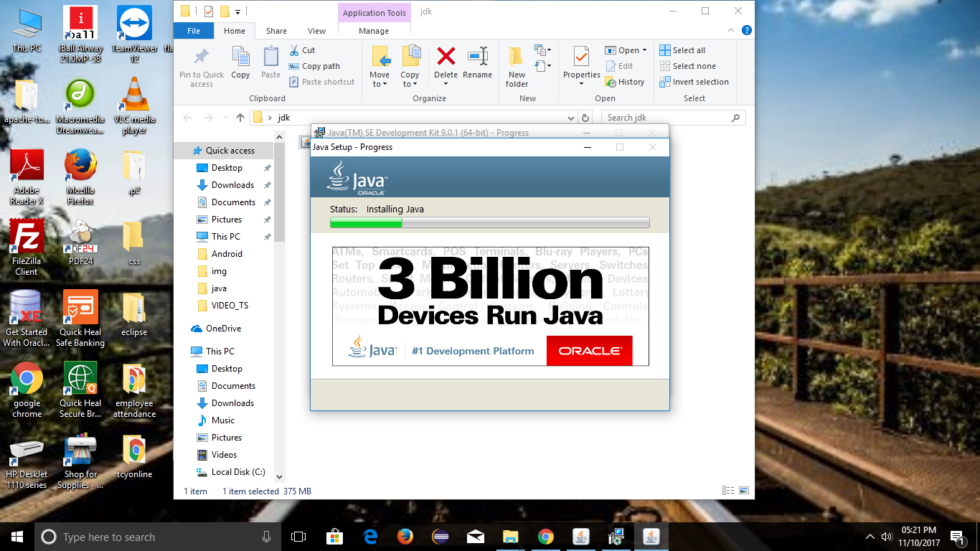Open Task View in taskbar
The width and height of the screenshot is (980, 551).
click(298, 537)
